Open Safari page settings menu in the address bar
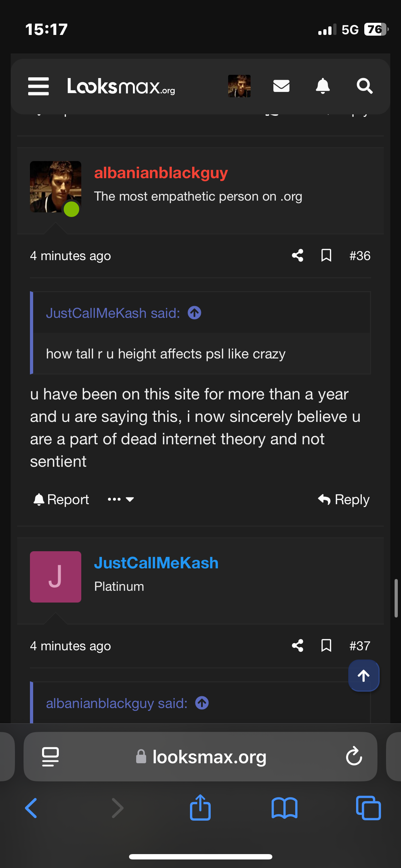This screenshot has width=401, height=868. click(x=50, y=757)
